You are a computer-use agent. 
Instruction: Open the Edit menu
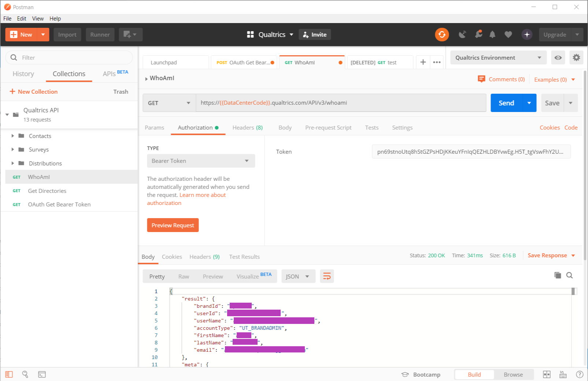click(x=22, y=19)
